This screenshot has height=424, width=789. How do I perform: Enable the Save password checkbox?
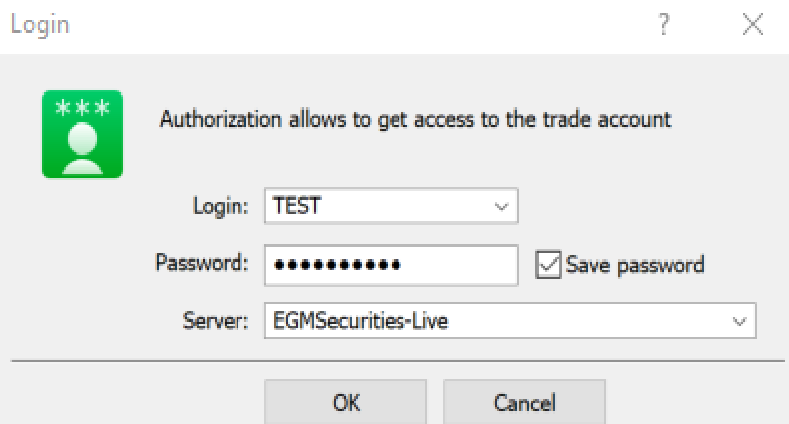(548, 265)
